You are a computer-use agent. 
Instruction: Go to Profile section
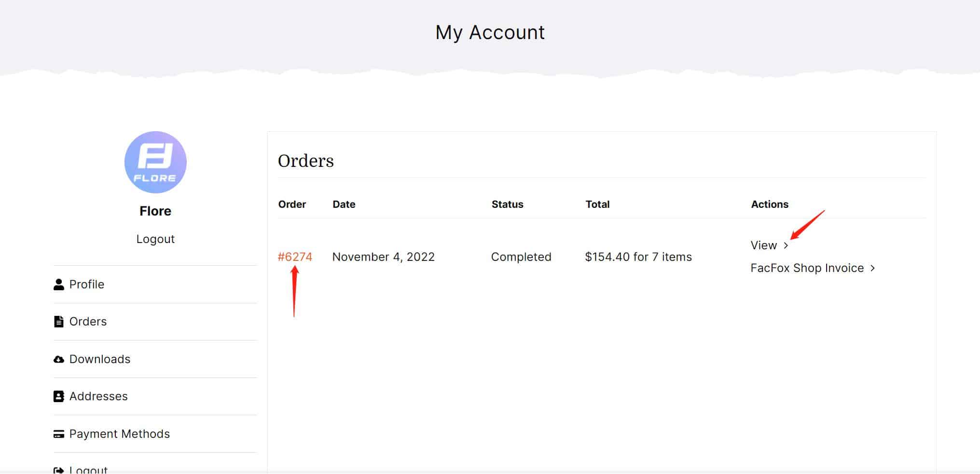pos(87,284)
